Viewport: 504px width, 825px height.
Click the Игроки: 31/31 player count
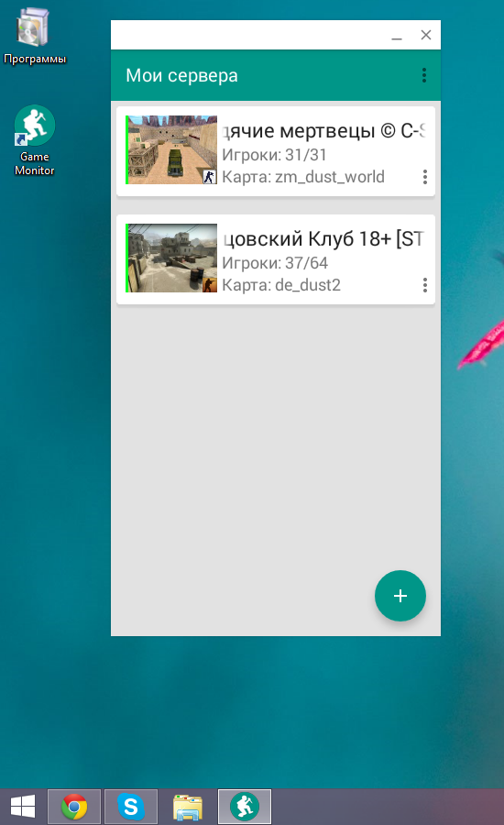pos(274,155)
